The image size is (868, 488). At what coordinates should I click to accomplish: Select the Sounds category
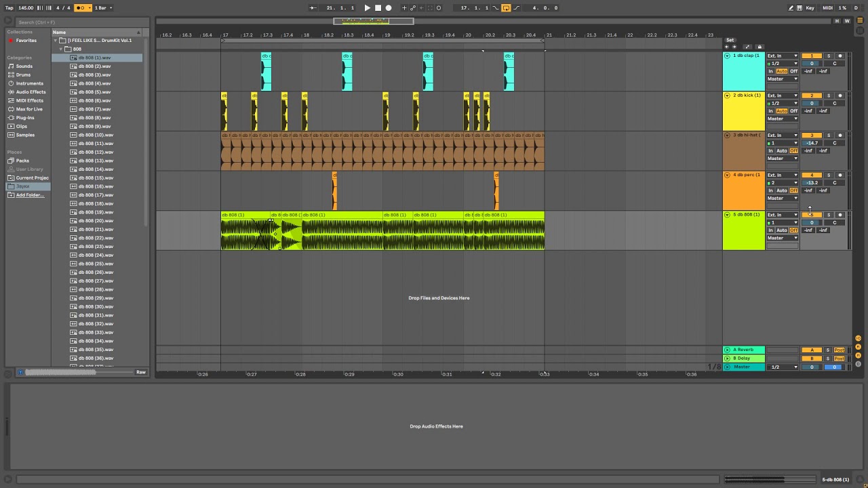[x=24, y=66]
